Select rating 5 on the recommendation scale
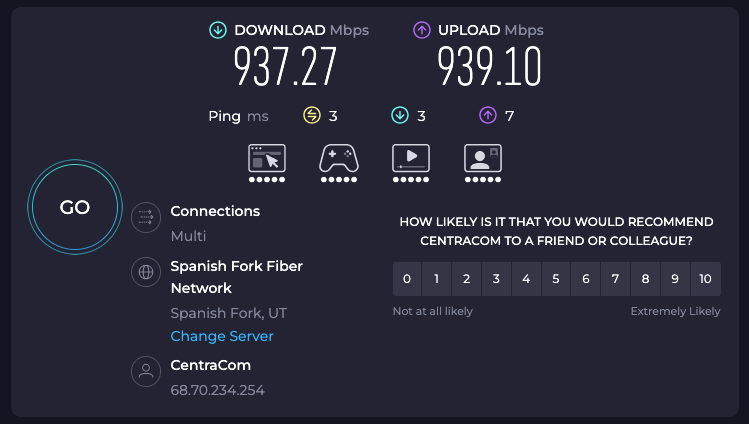749x424 pixels. tap(556, 279)
